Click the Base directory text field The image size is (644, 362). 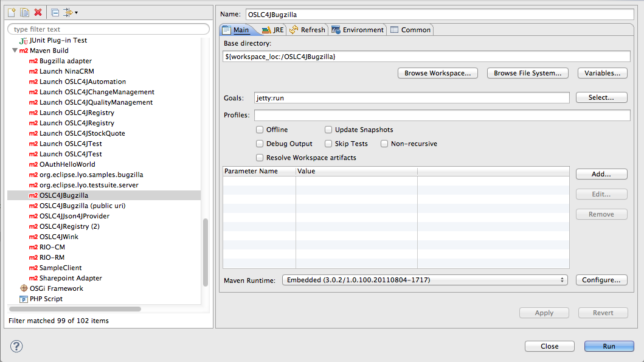[426, 57]
